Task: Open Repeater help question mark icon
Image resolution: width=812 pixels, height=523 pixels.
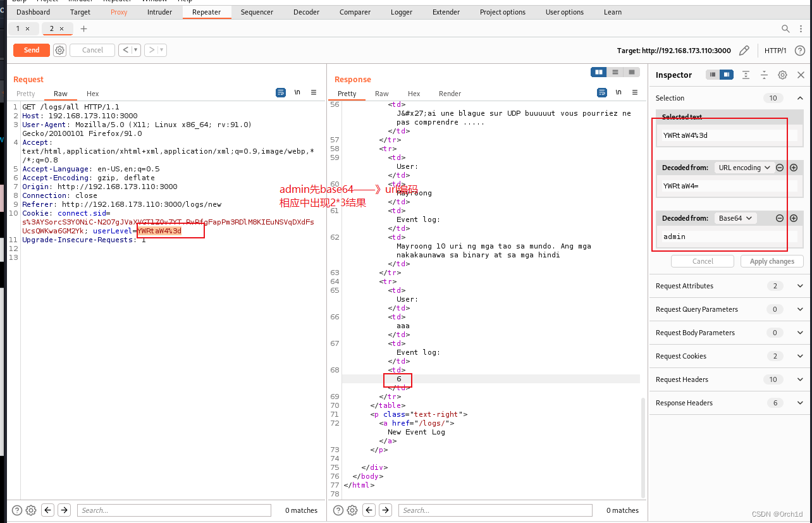Action: pos(800,51)
